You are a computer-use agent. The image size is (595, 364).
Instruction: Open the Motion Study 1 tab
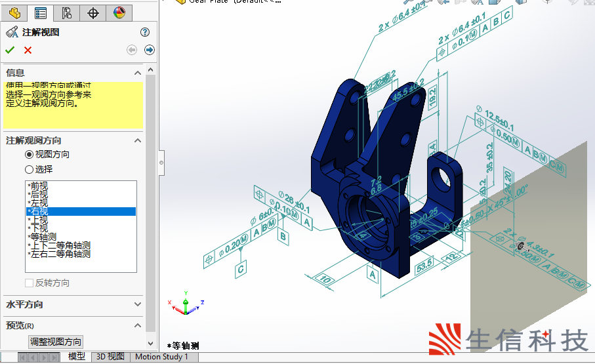point(161,357)
